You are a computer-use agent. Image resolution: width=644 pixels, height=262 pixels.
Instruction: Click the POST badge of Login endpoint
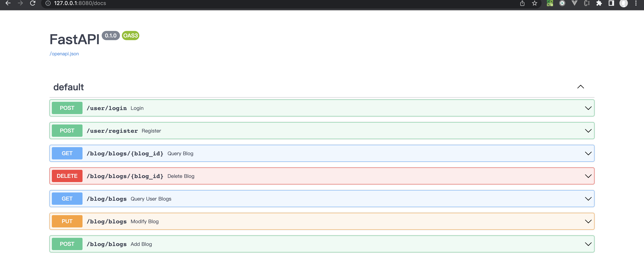click(67, 108)
